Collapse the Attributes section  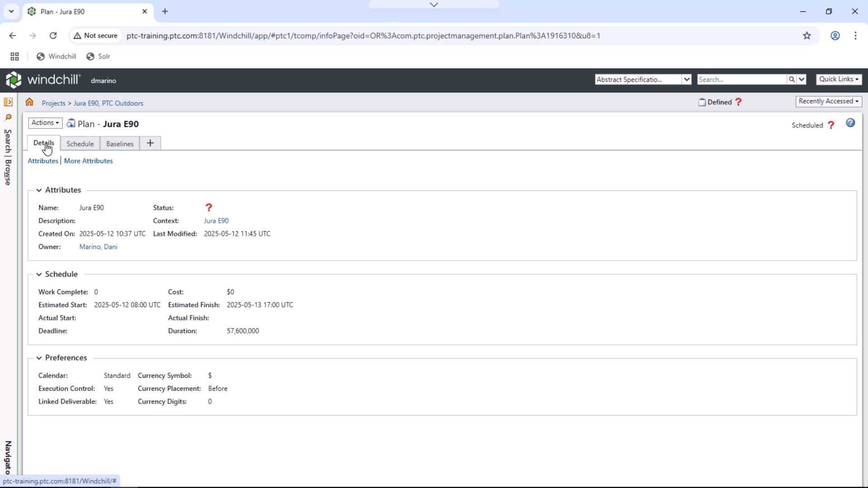39,190
